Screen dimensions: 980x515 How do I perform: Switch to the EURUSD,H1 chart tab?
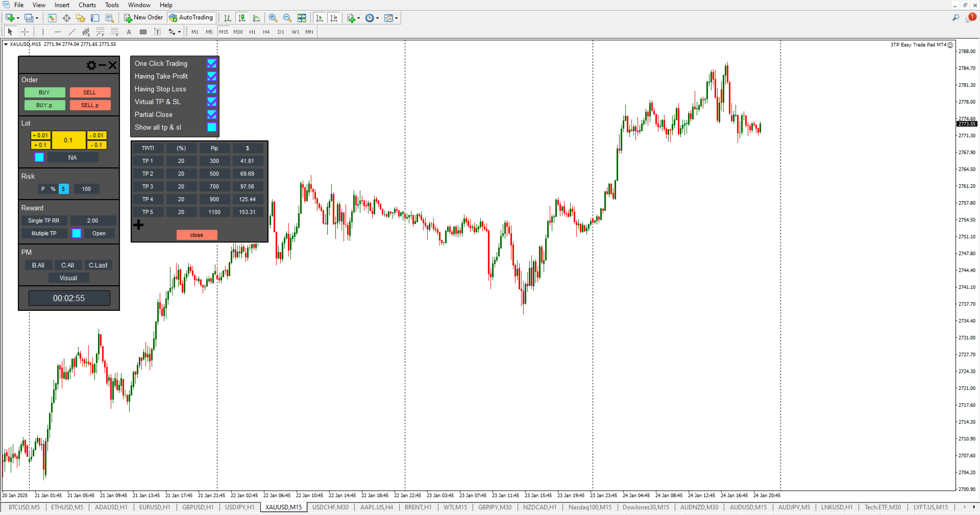pos(155,507)
